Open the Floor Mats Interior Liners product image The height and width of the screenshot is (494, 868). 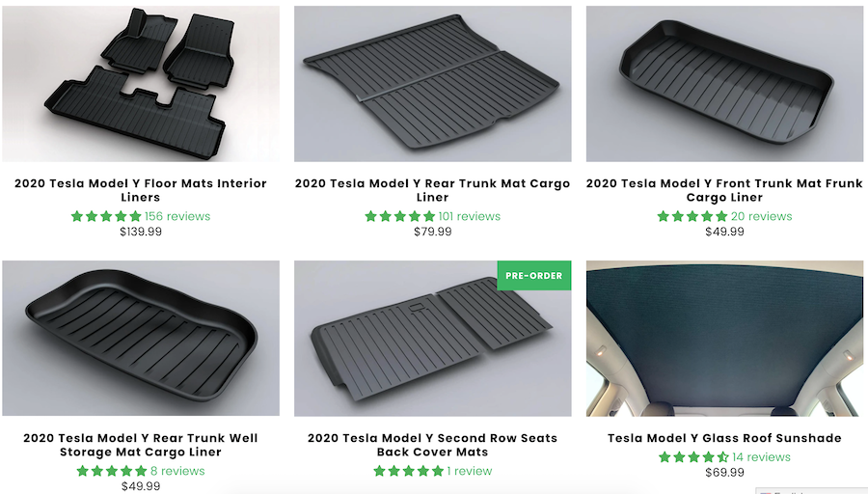(x=141, y=84)
